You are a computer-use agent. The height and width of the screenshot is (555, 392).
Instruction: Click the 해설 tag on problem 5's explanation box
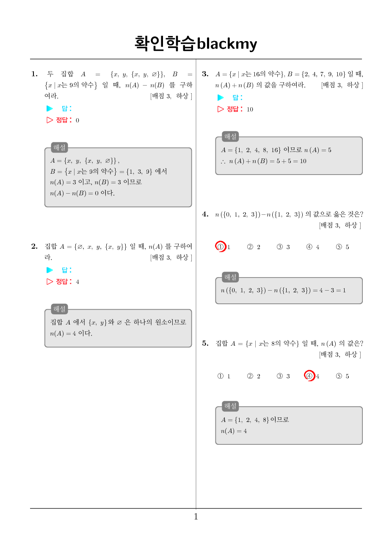pos(230,406)
